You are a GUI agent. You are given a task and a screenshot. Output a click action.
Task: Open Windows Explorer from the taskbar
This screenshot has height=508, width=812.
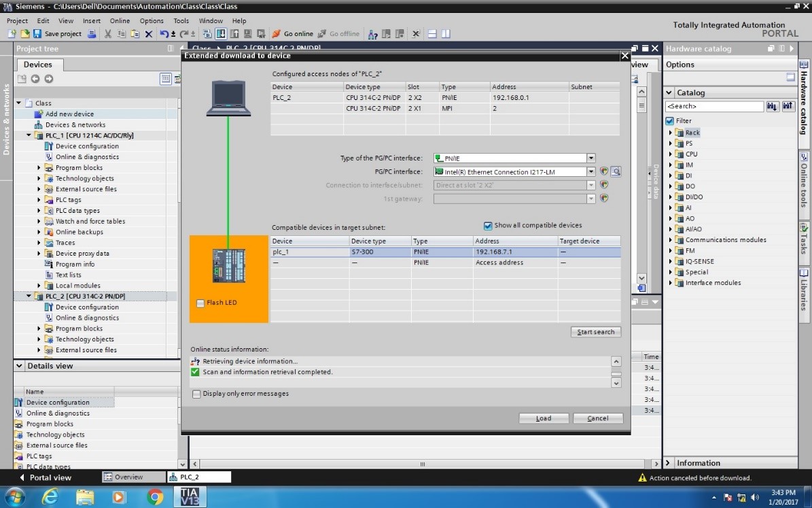coord(85,497)
